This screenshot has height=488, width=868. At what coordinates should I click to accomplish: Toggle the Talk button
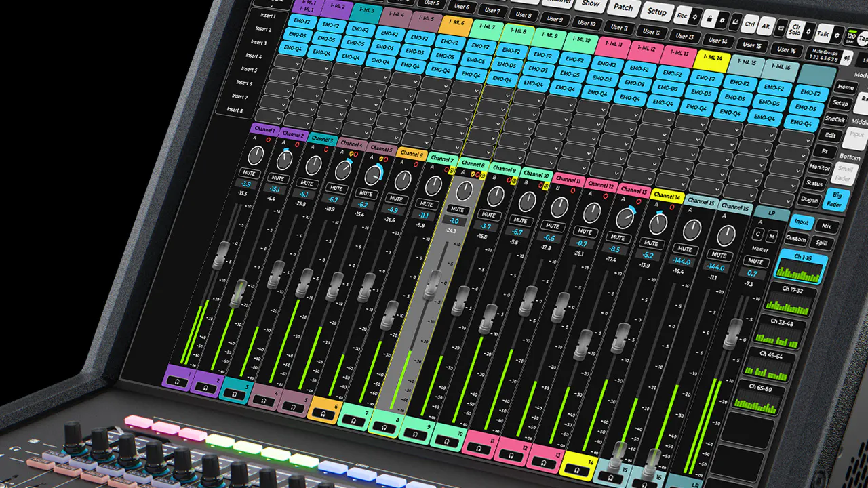click(823, 33)
